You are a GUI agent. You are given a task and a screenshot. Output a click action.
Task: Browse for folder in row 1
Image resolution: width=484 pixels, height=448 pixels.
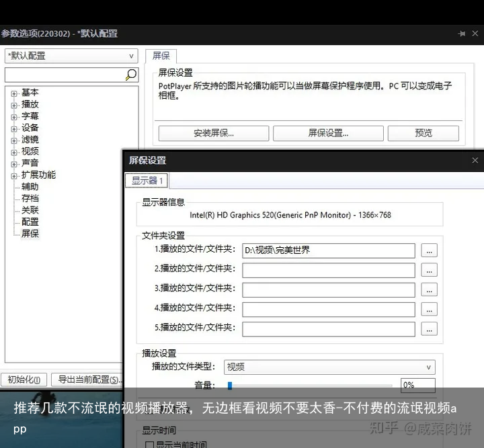pos(429,251)
